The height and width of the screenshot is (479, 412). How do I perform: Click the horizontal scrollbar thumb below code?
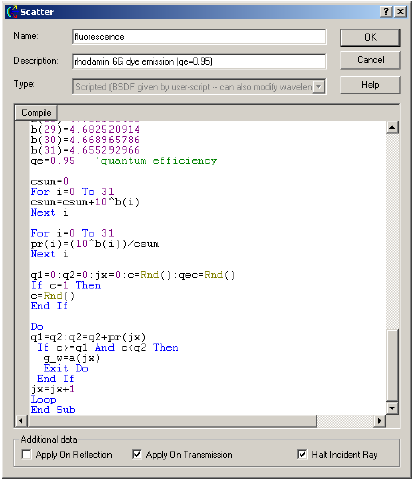(172, 421)
